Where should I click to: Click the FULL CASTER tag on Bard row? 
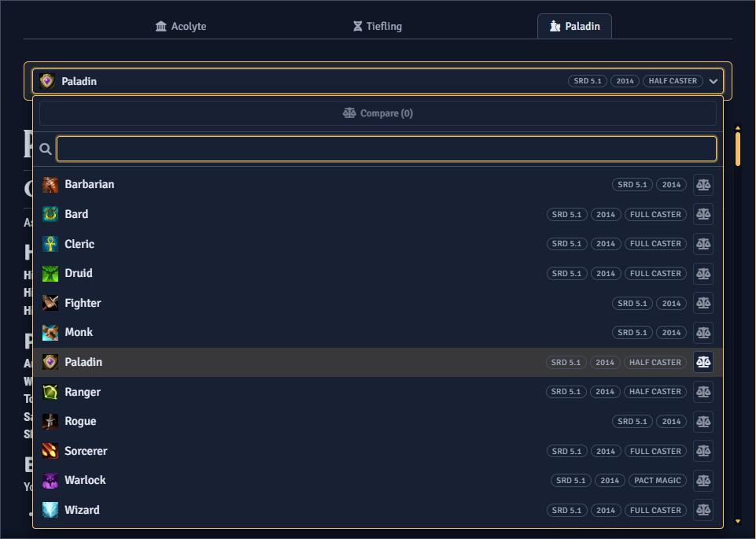pyautogui.click(x=655, y=215)
